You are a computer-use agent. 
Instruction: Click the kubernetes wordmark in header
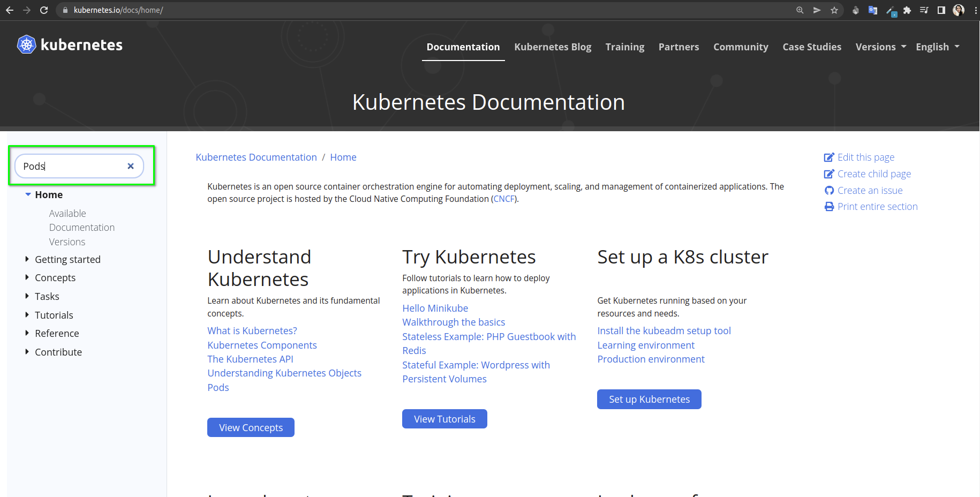click(x=81, y=45)
